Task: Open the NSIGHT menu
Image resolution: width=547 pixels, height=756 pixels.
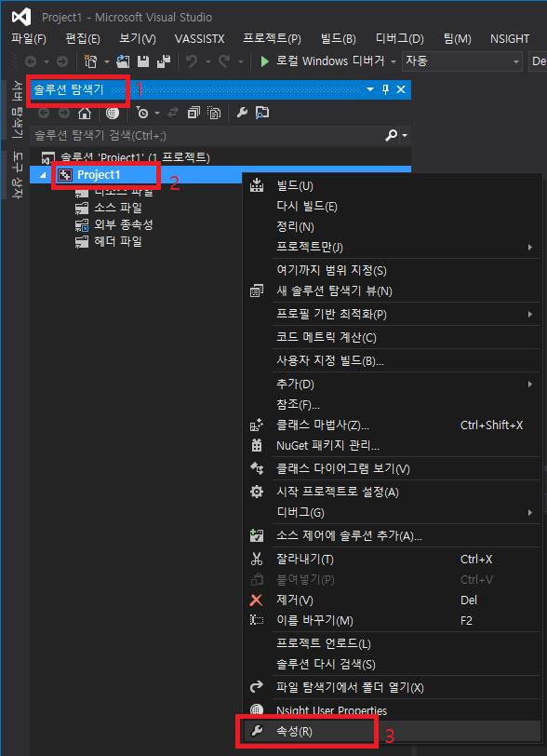Action: (x=510, y=38)
